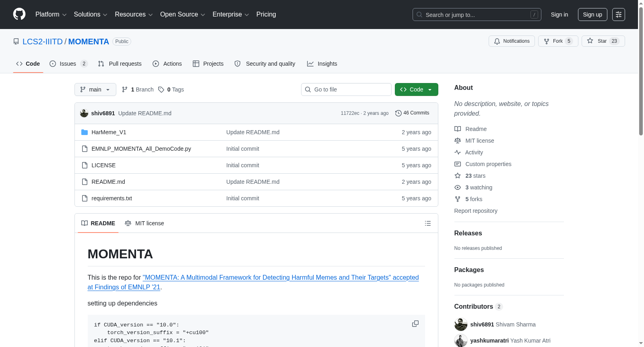
Task: Open the Releases section heading
Action: (468, 233)
